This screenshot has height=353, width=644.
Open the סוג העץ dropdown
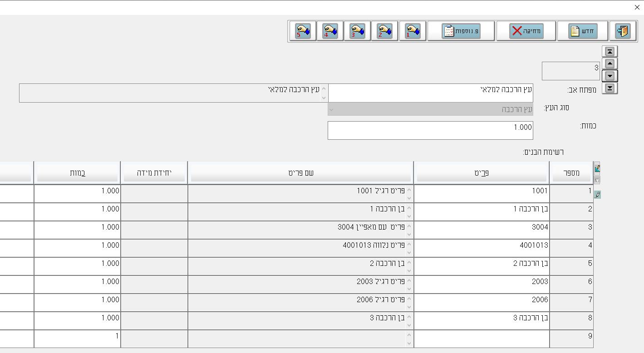(x=430, y=109)
